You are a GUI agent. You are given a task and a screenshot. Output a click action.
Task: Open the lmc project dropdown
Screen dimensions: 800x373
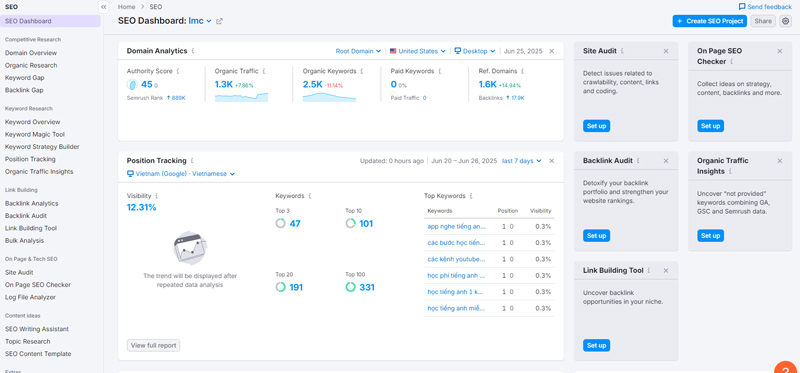(x=200, y=21)
